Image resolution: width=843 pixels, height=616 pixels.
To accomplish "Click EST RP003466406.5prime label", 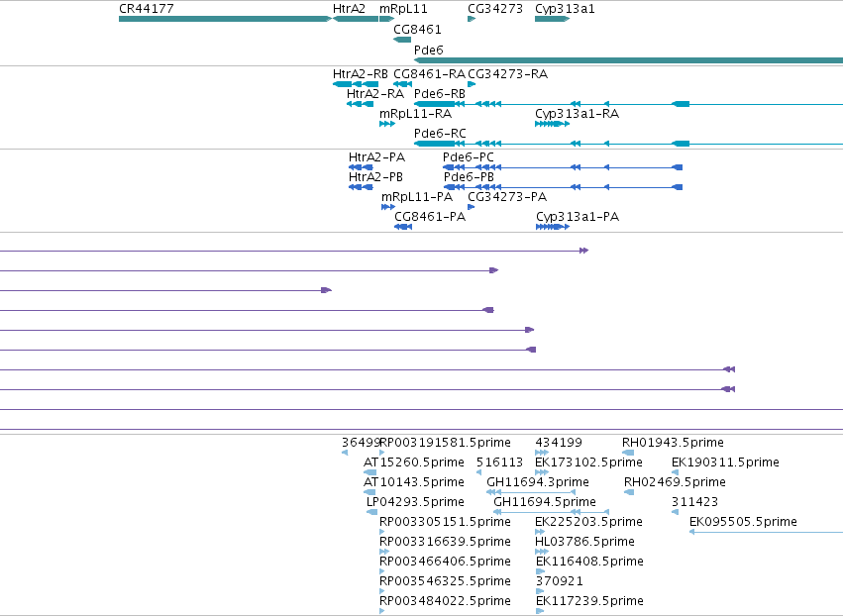I will pos(445,562).
